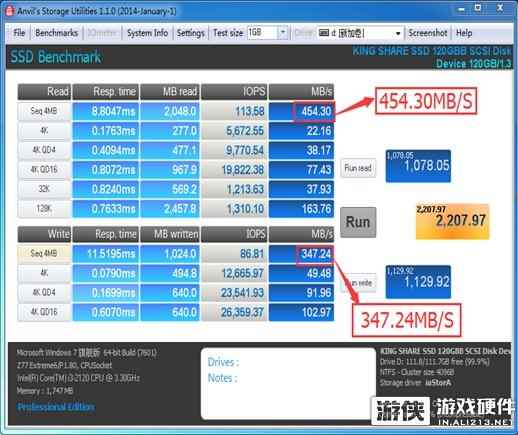Image resolution: width=518 pixels, height=435 pixels.
Task: Click read speed value 77.43
Action: pos(301,170)
